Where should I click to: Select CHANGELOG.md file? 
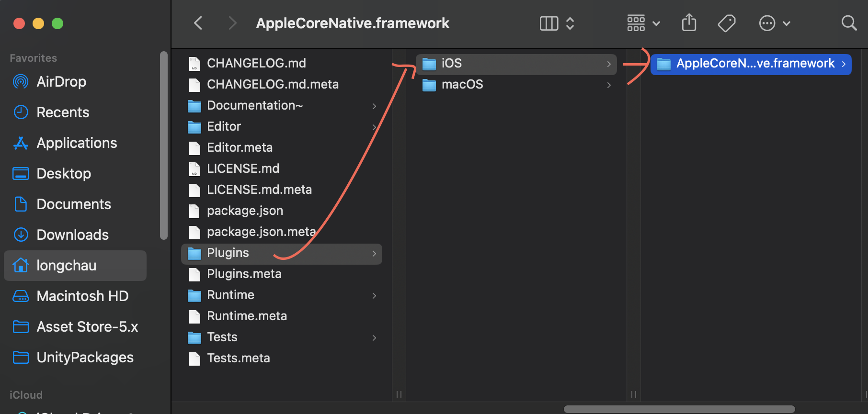282,63
